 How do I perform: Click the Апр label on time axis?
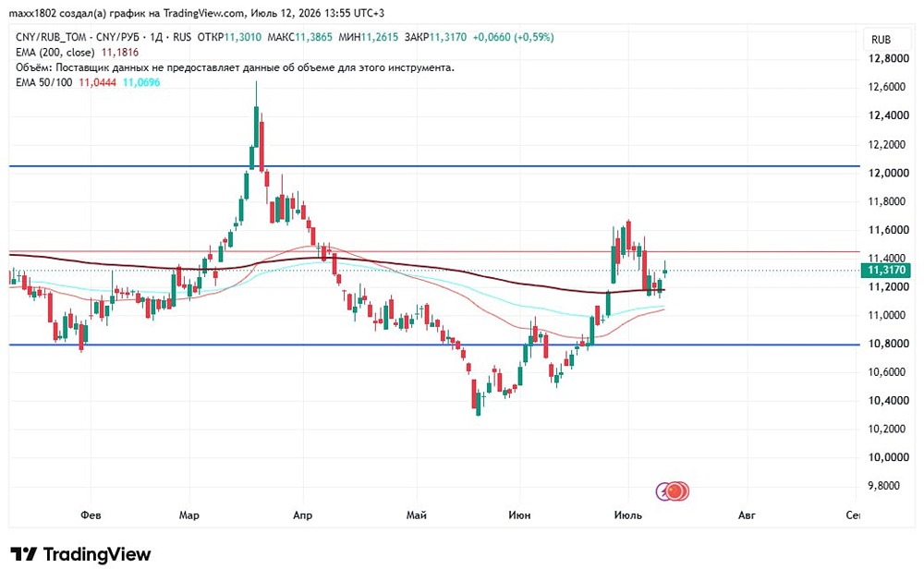coord(302,515)
